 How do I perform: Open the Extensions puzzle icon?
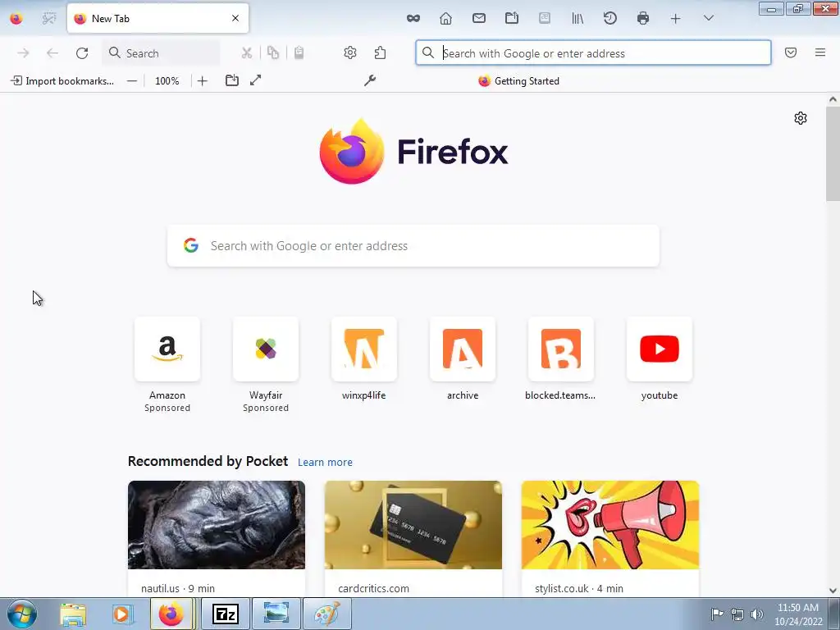381,53
